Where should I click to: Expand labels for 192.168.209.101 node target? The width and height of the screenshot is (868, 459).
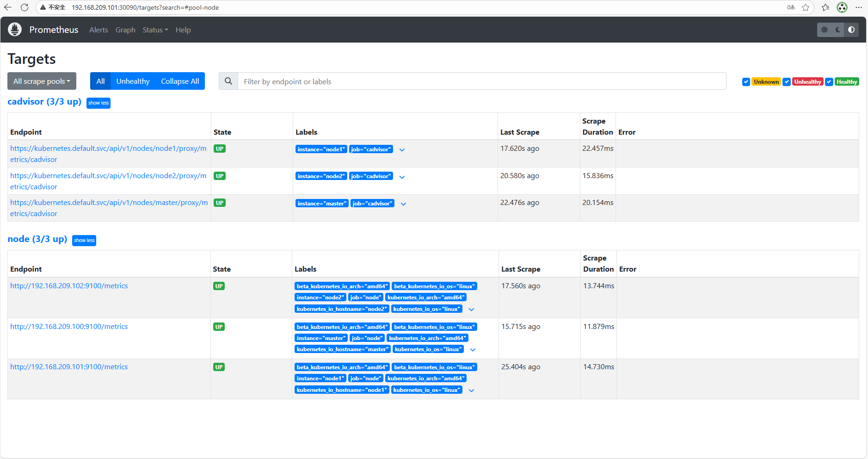(471, 391)
